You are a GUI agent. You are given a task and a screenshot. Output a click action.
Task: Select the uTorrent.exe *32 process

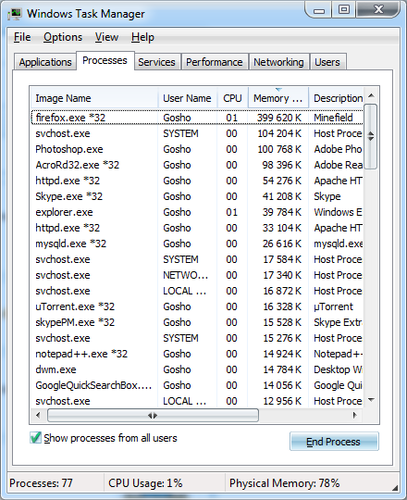[x=197, y=306]
